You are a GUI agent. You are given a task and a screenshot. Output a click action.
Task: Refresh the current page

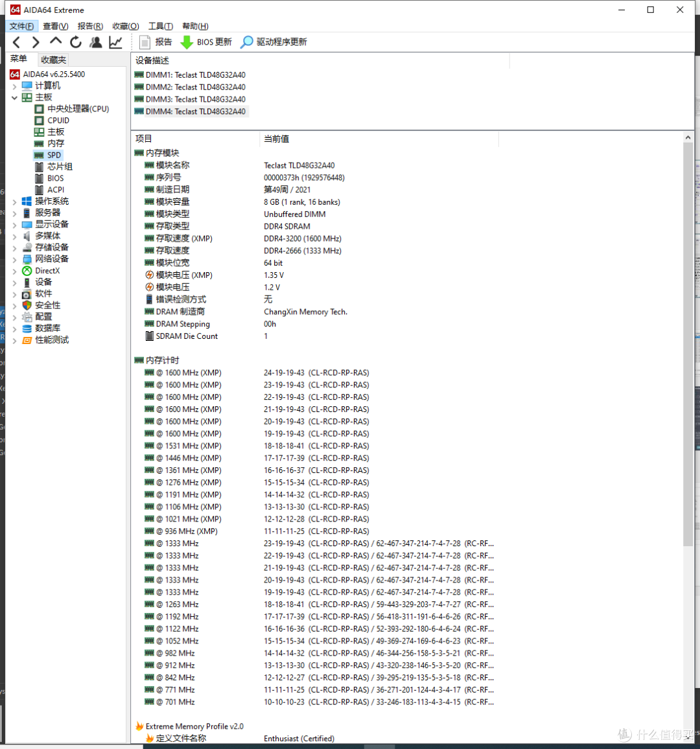click(75, 42)
